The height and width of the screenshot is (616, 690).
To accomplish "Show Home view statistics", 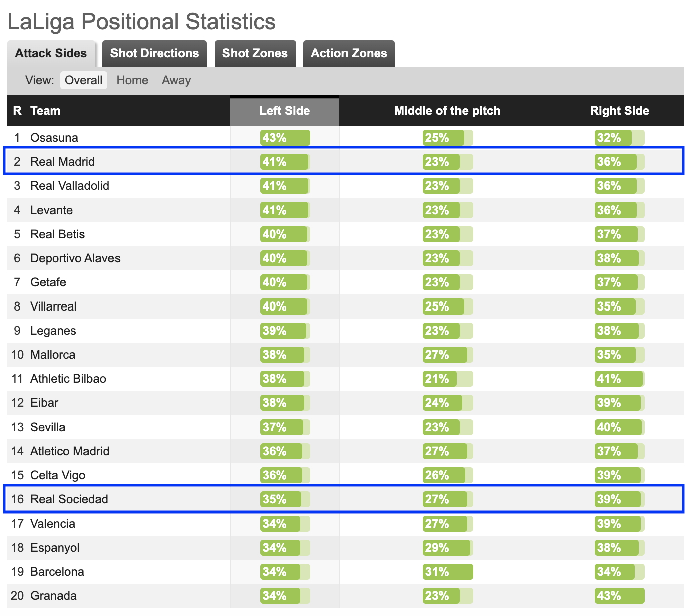I will click(x=132, y=80).
